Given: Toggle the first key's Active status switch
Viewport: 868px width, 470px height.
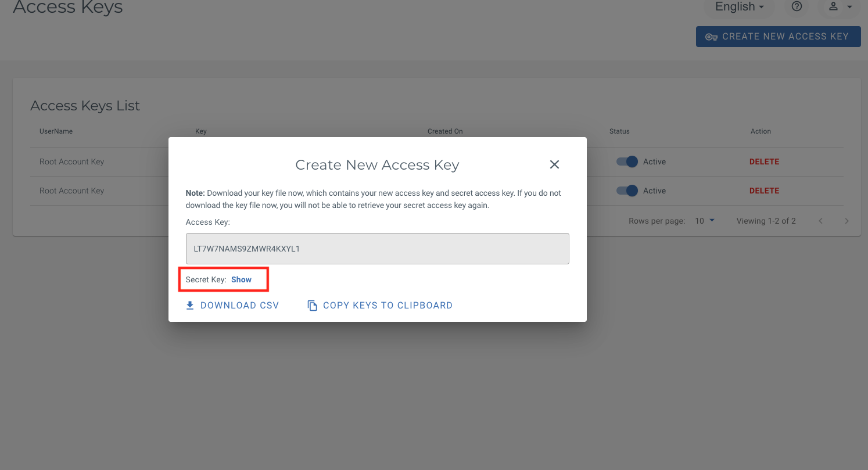Looking at the screenshot, I should [x=627, y=162].
